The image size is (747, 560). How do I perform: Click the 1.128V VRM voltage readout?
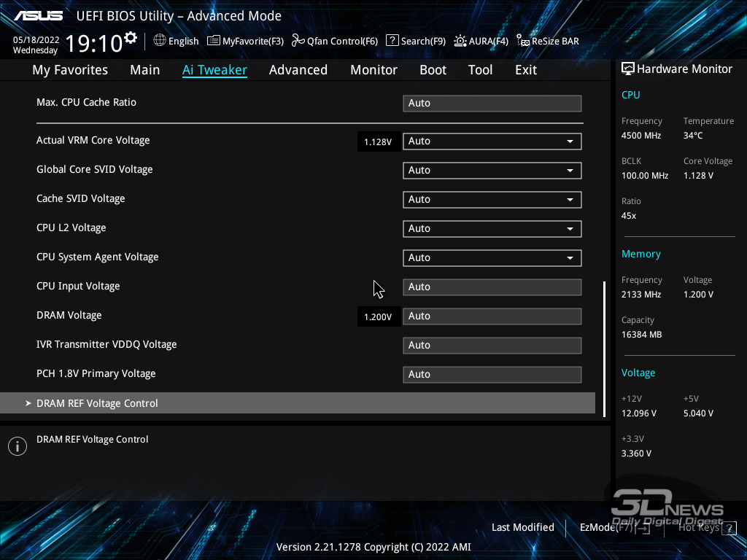coord(378,142)
